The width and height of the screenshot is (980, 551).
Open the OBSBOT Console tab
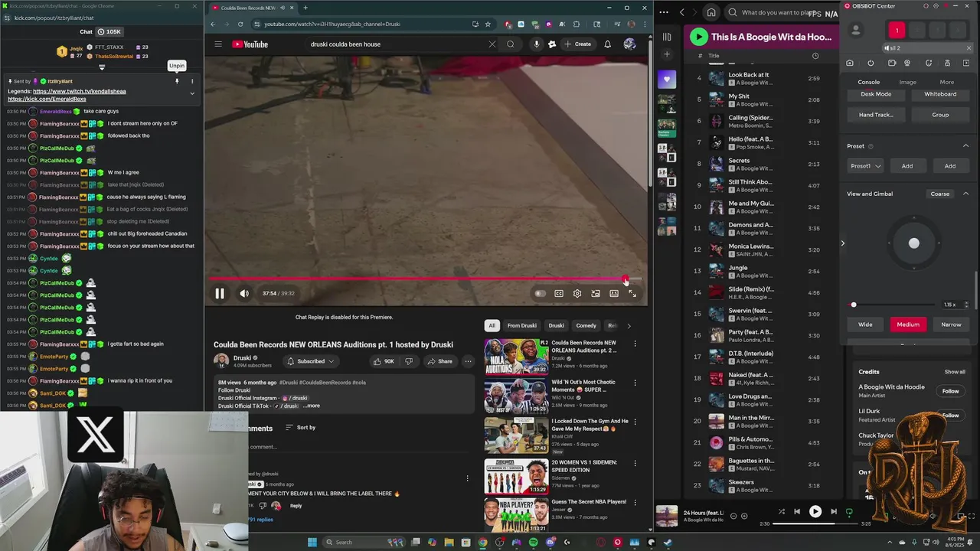tap(868, 82)
